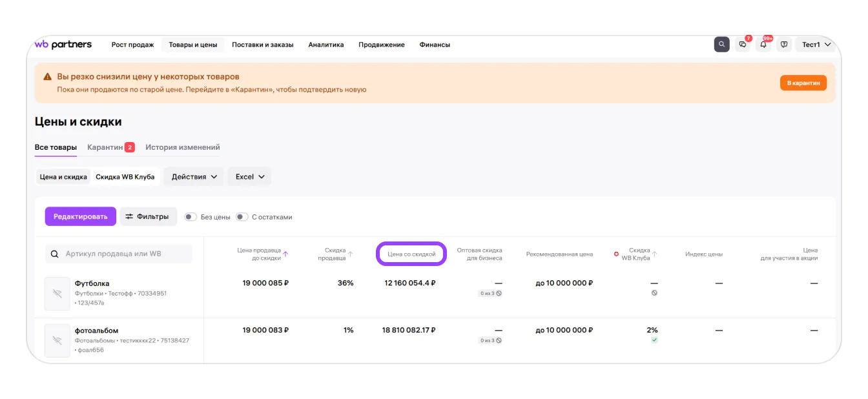Click the фотоальбом product name
This screenshot has height=399, width=868.
click(x=97, y=331)
